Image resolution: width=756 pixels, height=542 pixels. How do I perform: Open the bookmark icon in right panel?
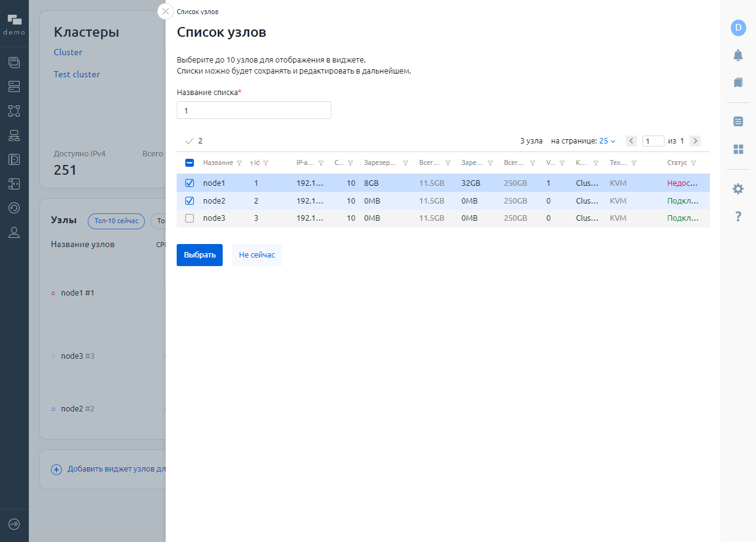pyautogui.click(x=738, y=82)
